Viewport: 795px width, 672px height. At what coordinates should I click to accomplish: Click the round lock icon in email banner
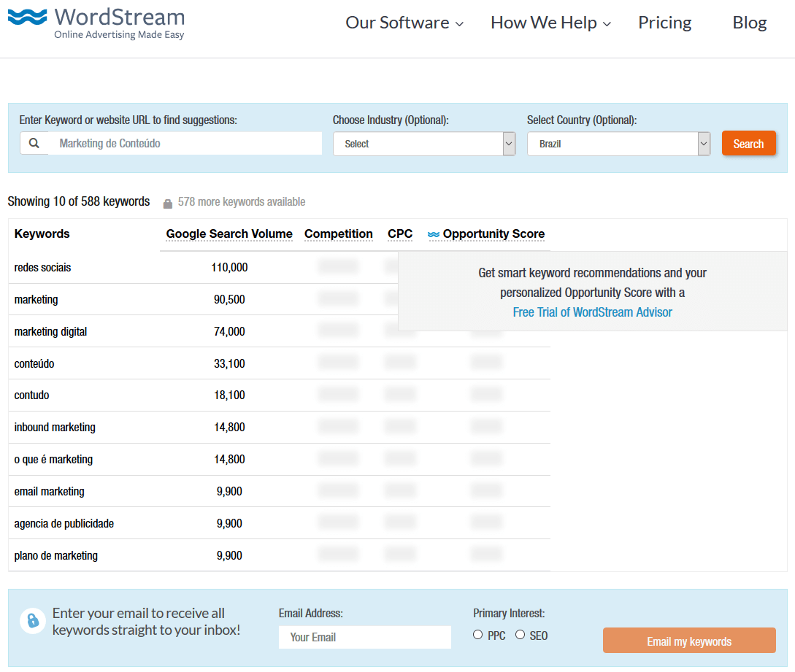[x=33, y=621]
